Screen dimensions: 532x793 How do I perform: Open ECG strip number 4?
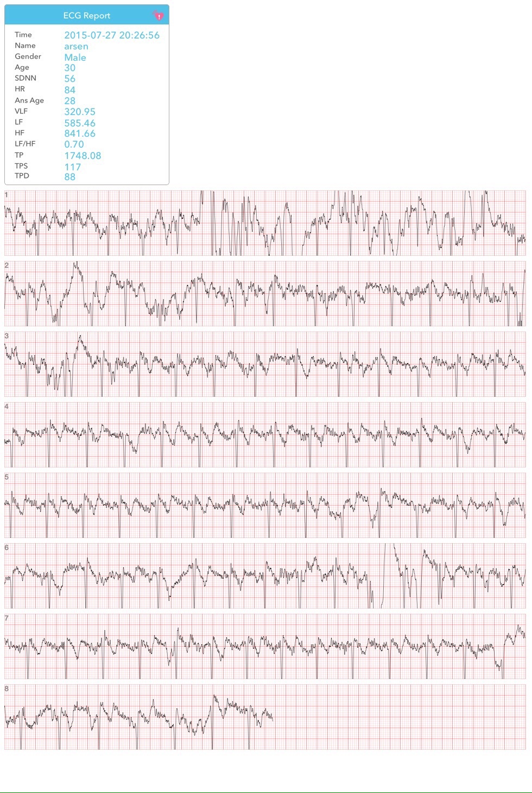[x=265, y=435]
